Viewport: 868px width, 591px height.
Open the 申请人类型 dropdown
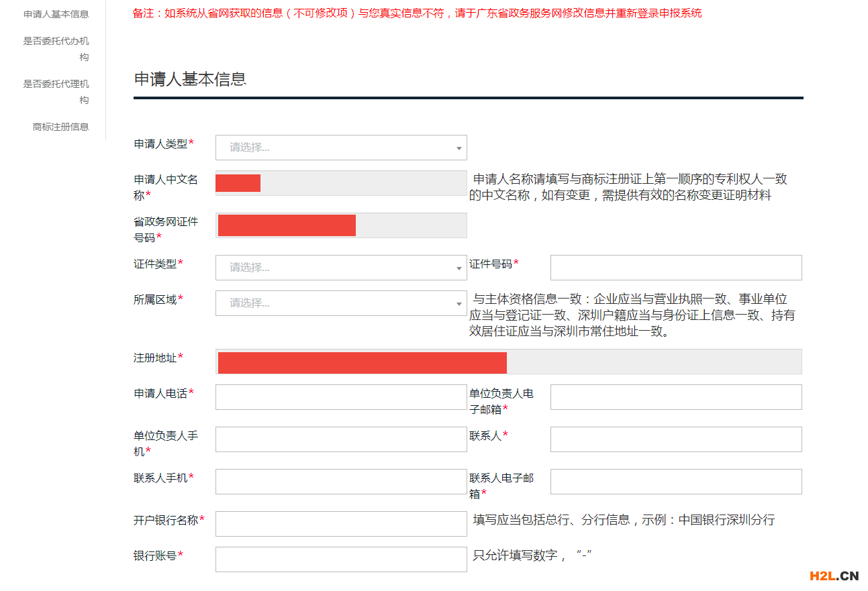click(x=341, y=148)
